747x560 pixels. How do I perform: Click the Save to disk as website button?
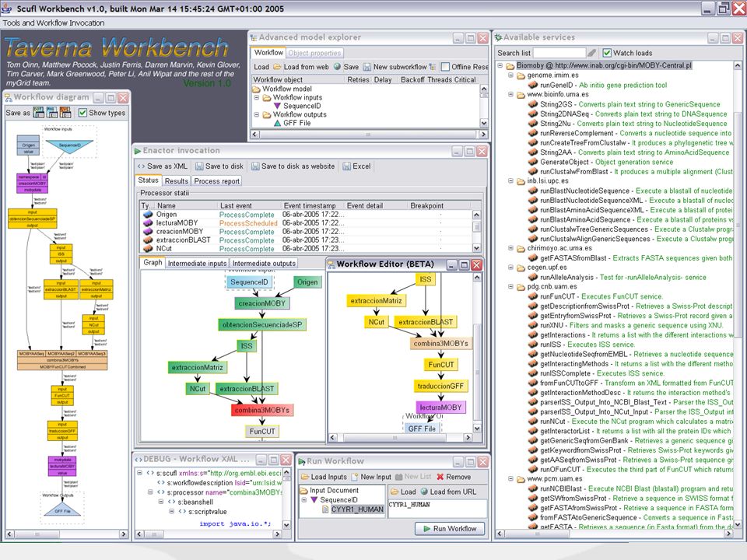click(x=293, y=166)
